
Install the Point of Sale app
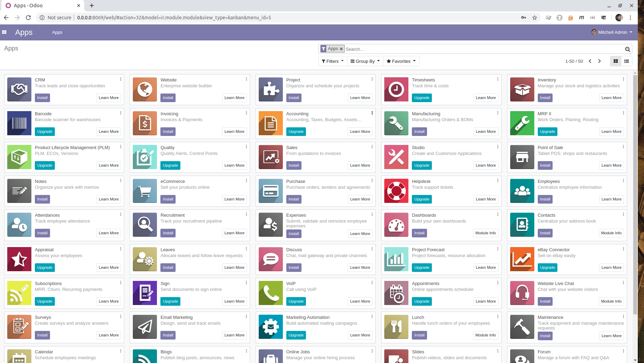545,165
